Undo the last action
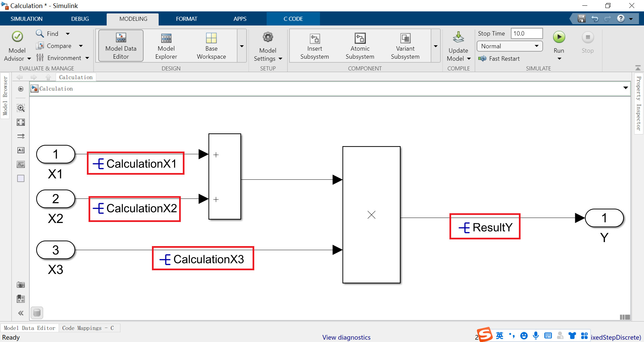 (595, 19)
